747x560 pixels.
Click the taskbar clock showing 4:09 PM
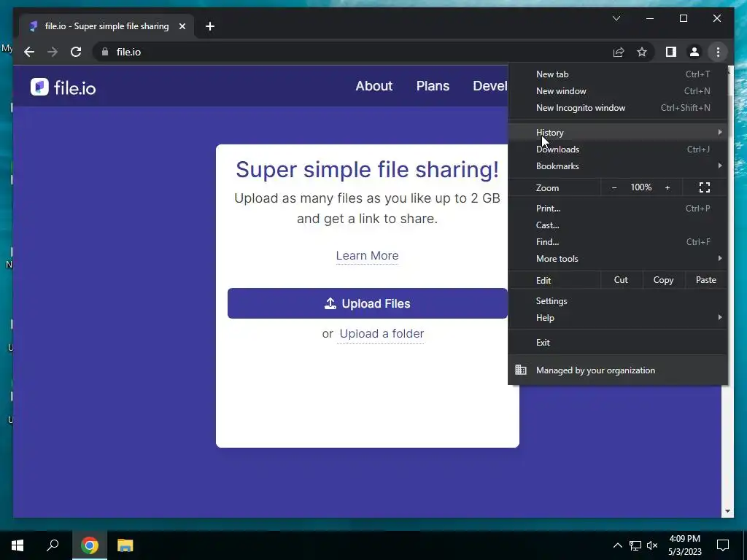pos(684,545)
